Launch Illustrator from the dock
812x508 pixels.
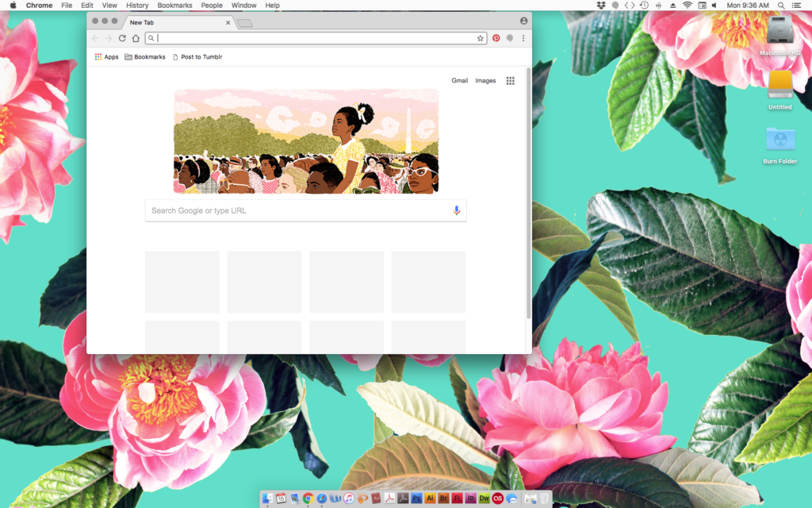click(x=430, y=498)
